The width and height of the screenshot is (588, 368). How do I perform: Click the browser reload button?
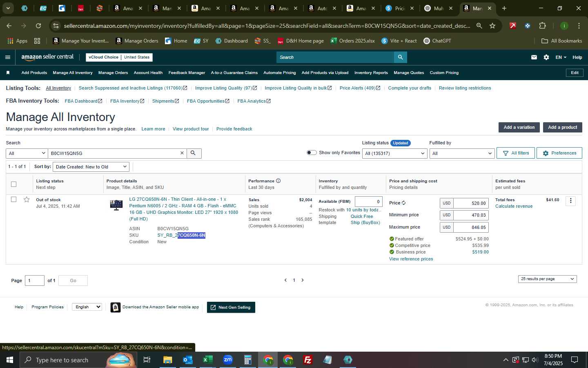[x=38, y=26]
